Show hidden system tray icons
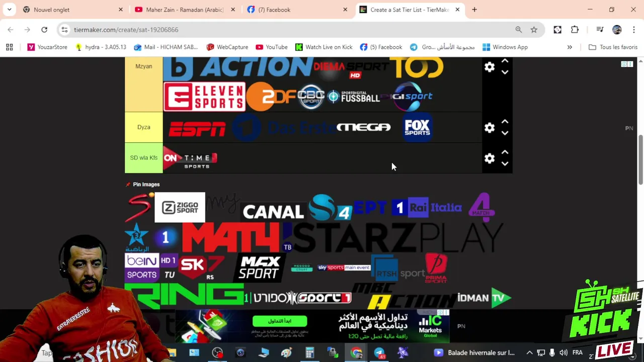The width and height of the screenshot is (644, 362). (529, 353)
